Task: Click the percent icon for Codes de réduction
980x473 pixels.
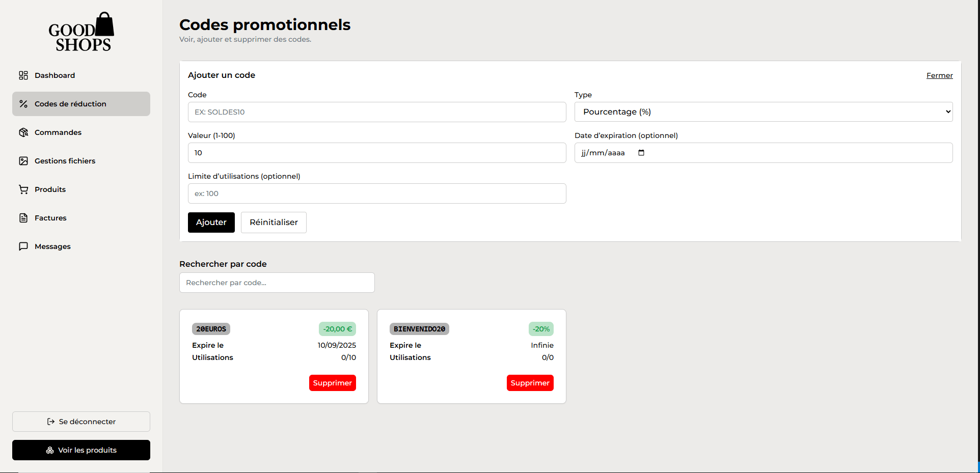Action: 23,104
